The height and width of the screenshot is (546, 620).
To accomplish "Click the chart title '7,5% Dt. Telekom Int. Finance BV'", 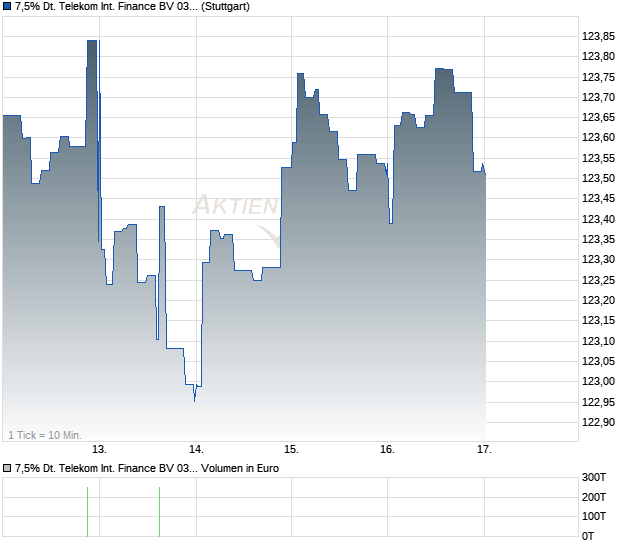I will (106, 7).
